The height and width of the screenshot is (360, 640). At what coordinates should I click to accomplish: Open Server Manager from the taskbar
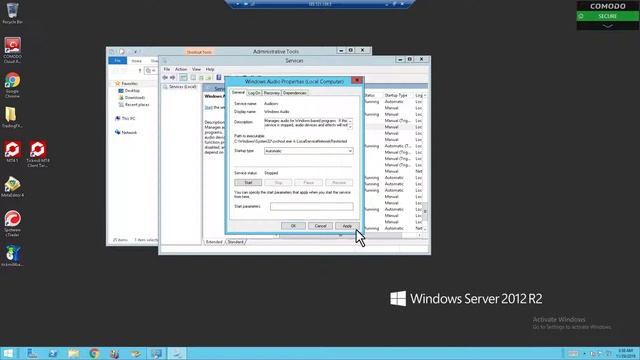[32, 353]
